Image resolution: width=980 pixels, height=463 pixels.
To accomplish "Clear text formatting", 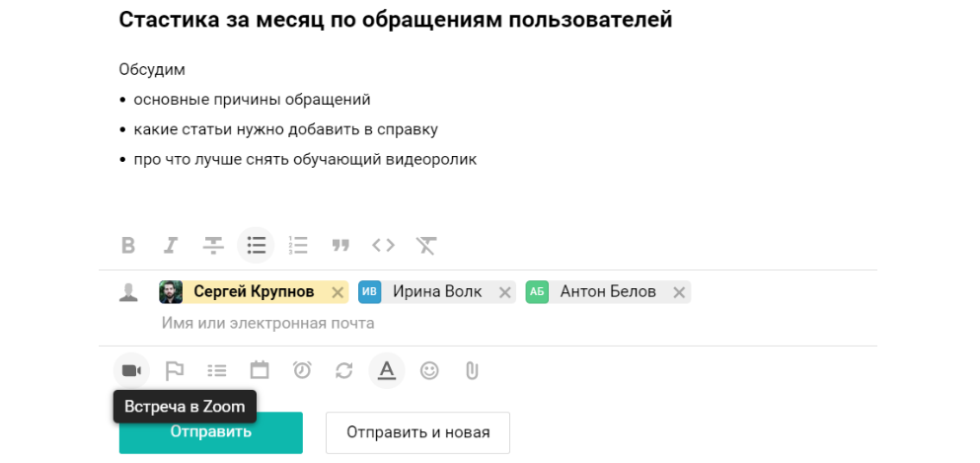I will point(425,245).
